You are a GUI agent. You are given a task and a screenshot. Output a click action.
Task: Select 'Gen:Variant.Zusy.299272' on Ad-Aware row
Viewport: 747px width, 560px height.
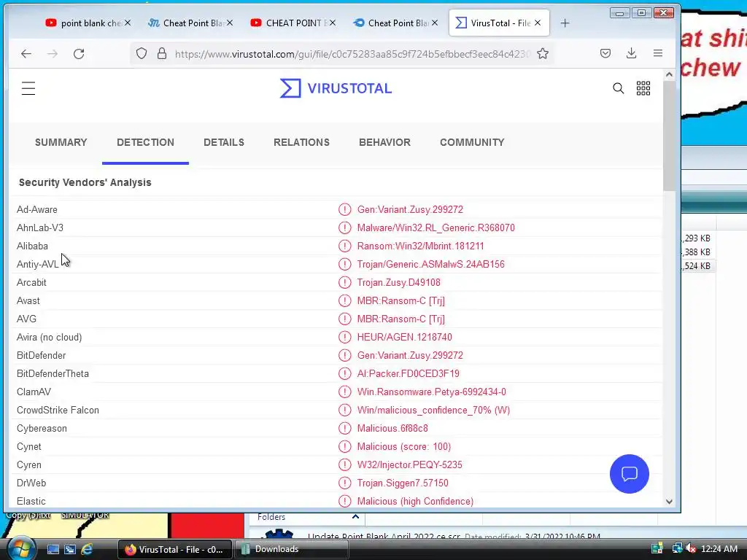(410, 209)
